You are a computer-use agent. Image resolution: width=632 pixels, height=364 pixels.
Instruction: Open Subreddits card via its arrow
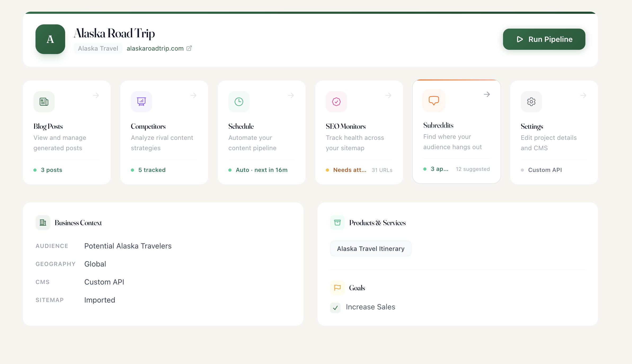[487, 94]
